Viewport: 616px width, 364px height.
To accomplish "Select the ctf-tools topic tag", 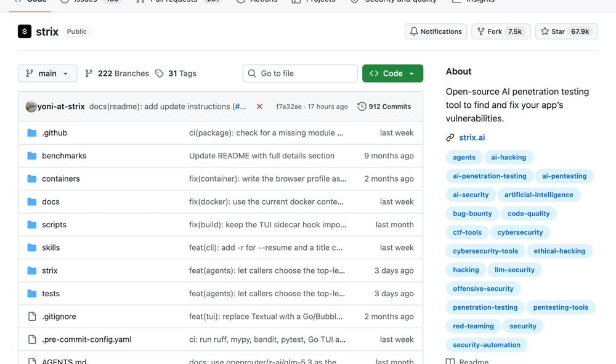I will tap(467, 232).
